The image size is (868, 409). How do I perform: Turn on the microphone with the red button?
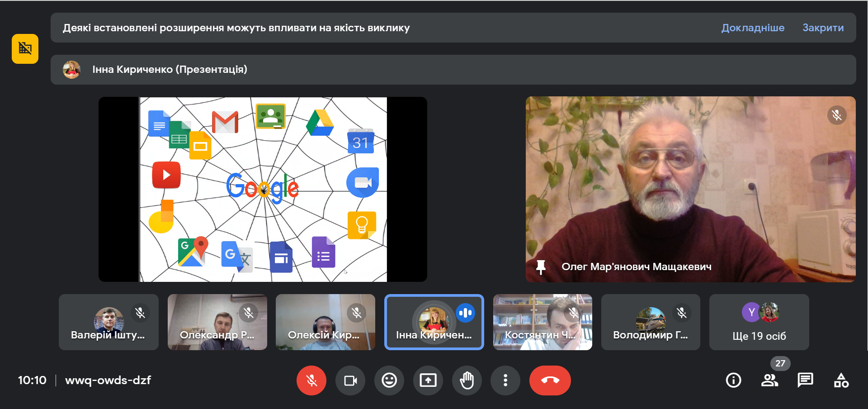(311, 380)
